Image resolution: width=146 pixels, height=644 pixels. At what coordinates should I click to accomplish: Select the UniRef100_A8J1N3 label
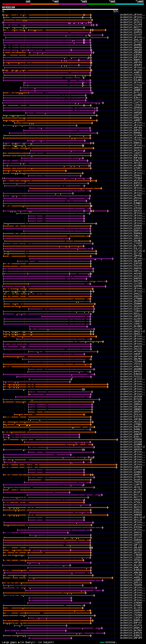(x=131, y=70)
